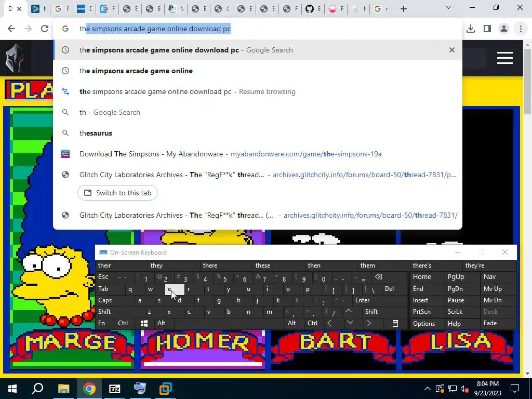Reload the page with the refresh icon
This screenshot has width=532, height=399.
45,29
